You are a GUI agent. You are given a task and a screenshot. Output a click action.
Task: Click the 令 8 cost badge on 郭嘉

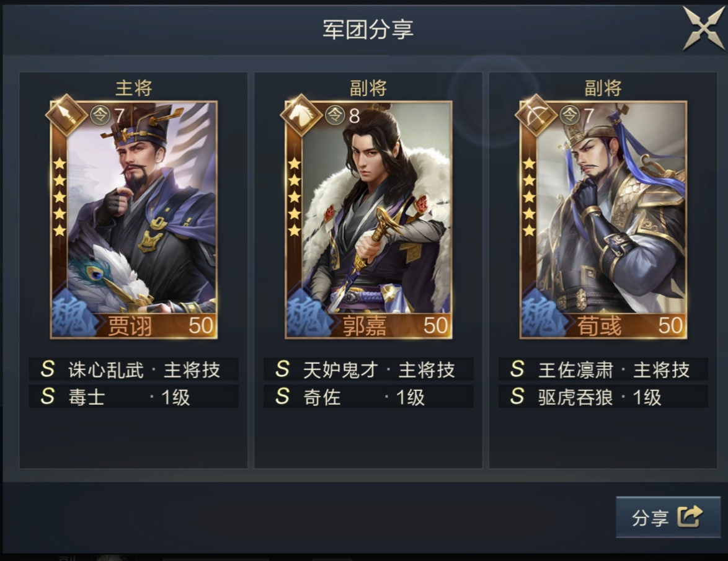coord(343,115)
